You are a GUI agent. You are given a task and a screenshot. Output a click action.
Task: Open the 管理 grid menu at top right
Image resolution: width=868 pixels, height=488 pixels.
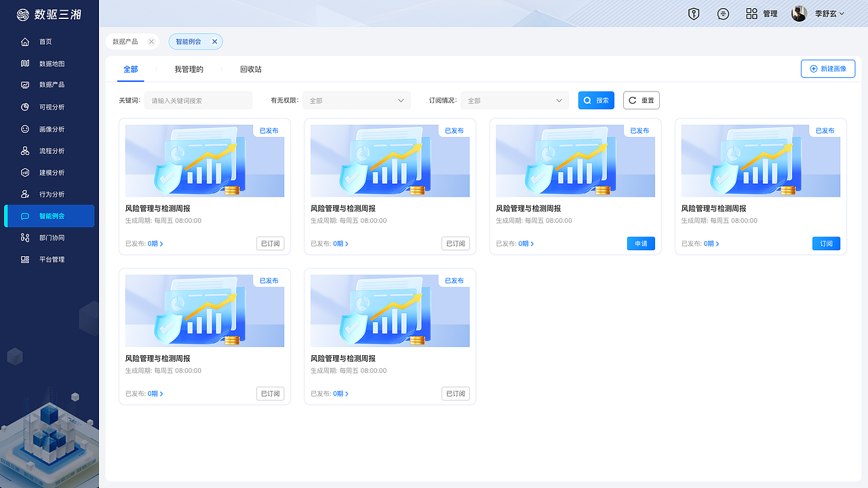click(761, 13)
